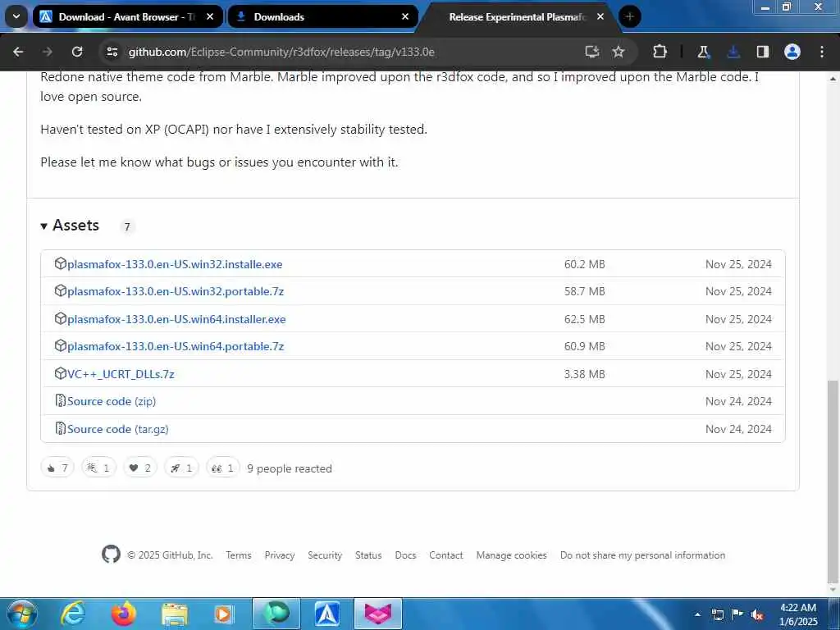This screenshot has height=630, width=840.
Task: Click Manage cookies in footer
Action: click(x=512, y=555)
